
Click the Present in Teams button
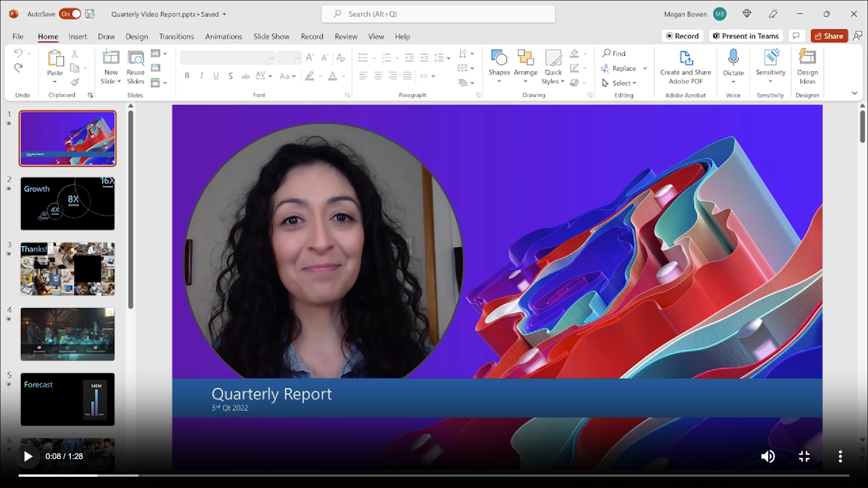pos(746,36)
